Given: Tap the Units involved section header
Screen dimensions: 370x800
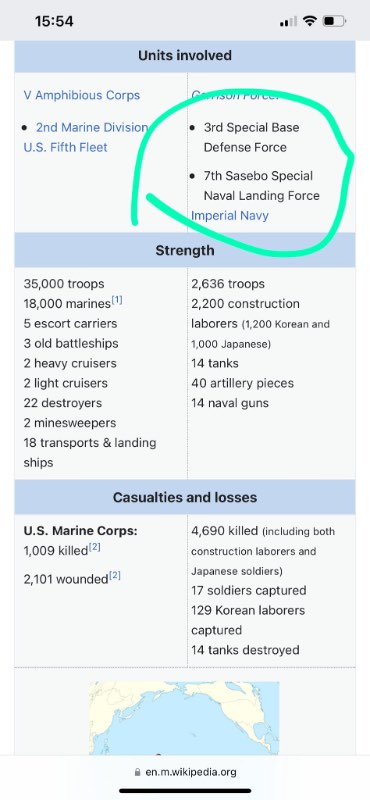Looking at the screenshot, I should pos(185,56).
